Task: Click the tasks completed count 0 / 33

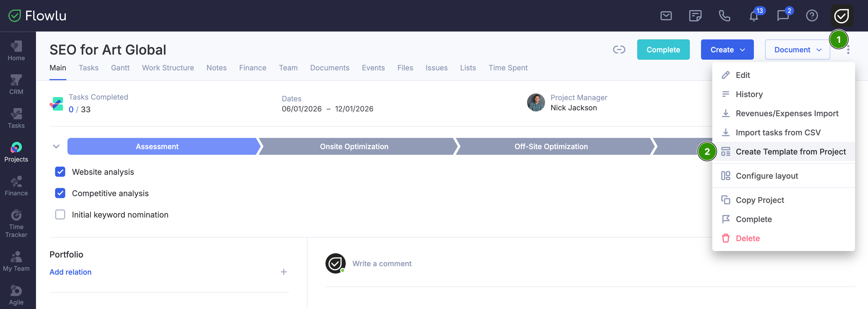Action: [80, 109]
